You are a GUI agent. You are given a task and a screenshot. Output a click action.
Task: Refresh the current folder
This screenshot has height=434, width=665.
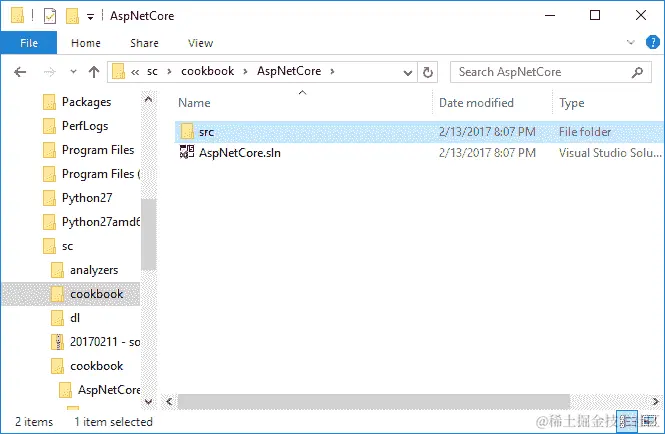[x=428, y=72]
